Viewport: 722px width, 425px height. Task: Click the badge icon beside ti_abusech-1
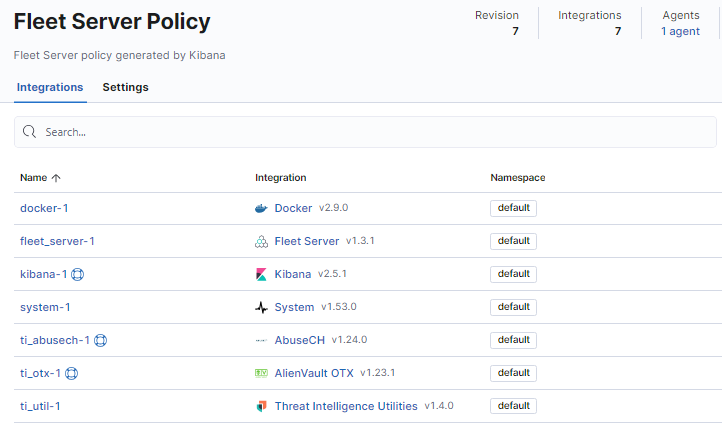point(100,340)
